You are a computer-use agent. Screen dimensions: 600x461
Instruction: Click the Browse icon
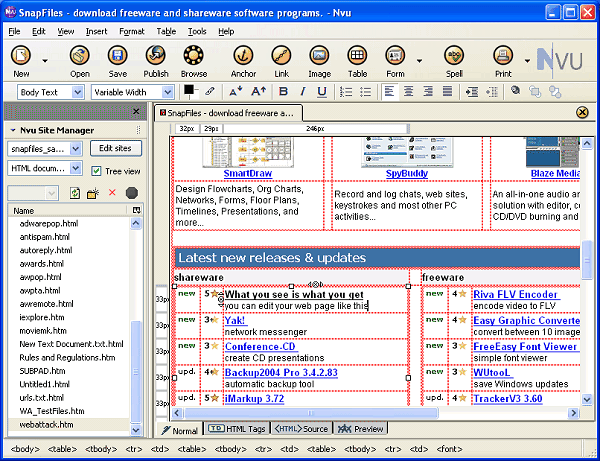194,55
